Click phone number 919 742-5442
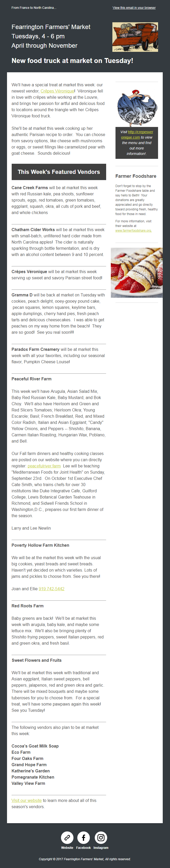The height and width of the screenshot is (868, 170). [52, 589]
